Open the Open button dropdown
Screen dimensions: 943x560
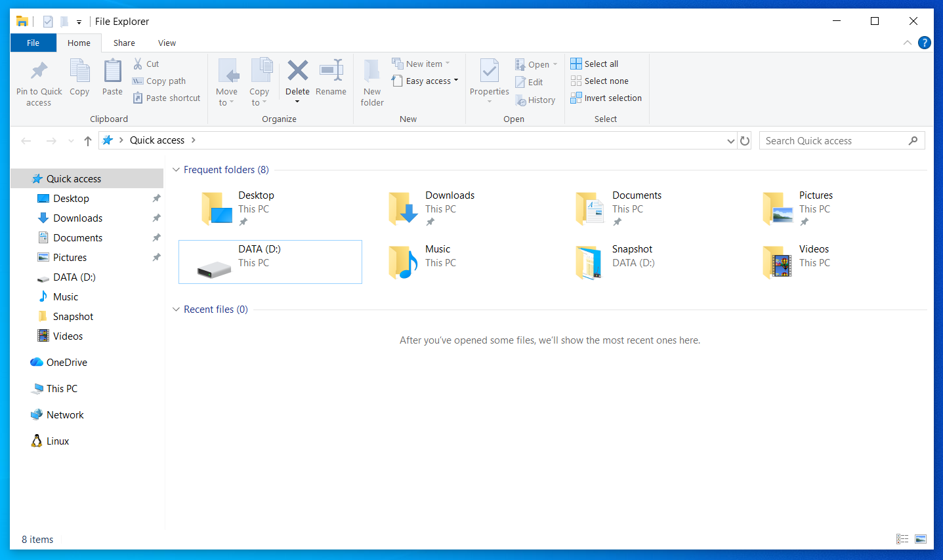click(555, 64)
